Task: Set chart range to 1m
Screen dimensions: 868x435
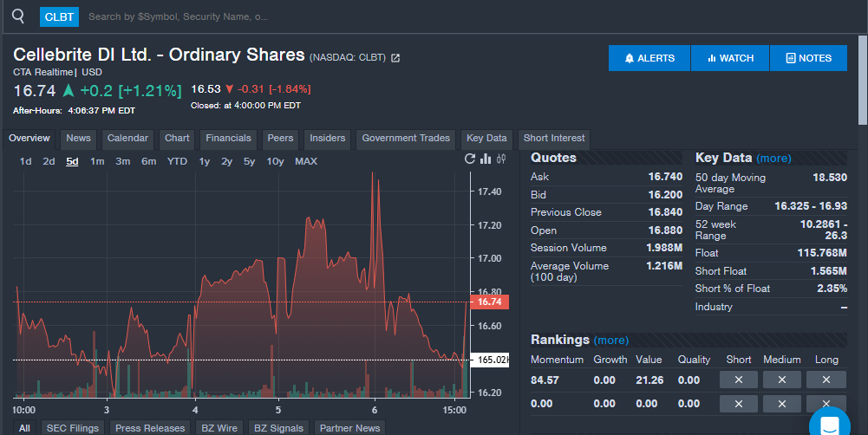Action: tap(97, 161)
